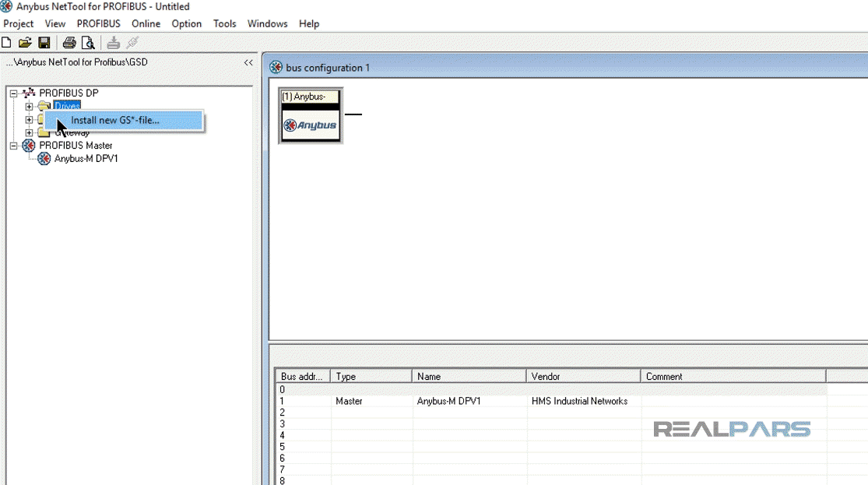Select bus address row 0
This screenshot has height=485, width=868.
pos(551,390)
